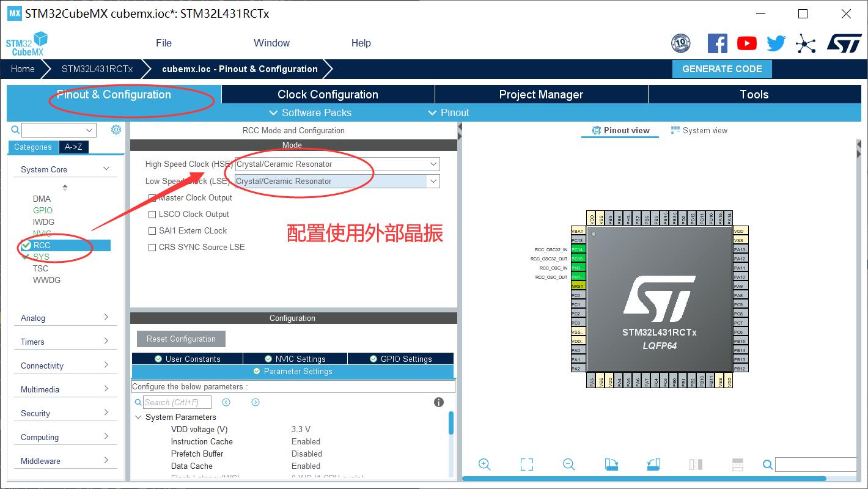Open the Window menu
Image resolution: width=868 pixels, height=489 pixels.
click(x=272, y=43)
